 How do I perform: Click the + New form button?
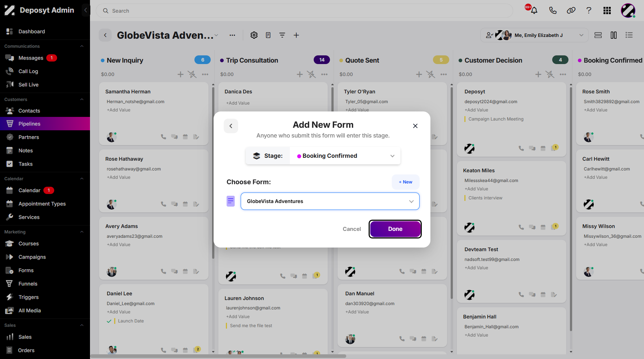pyautogui.click(x=405, y=182)
